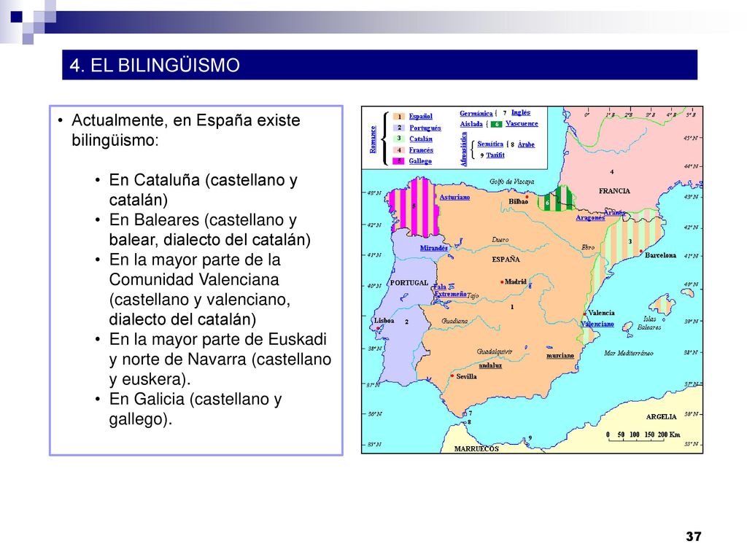Click the Aislada family link
This screenshot has height=560, width=747.
coord(471,124)
